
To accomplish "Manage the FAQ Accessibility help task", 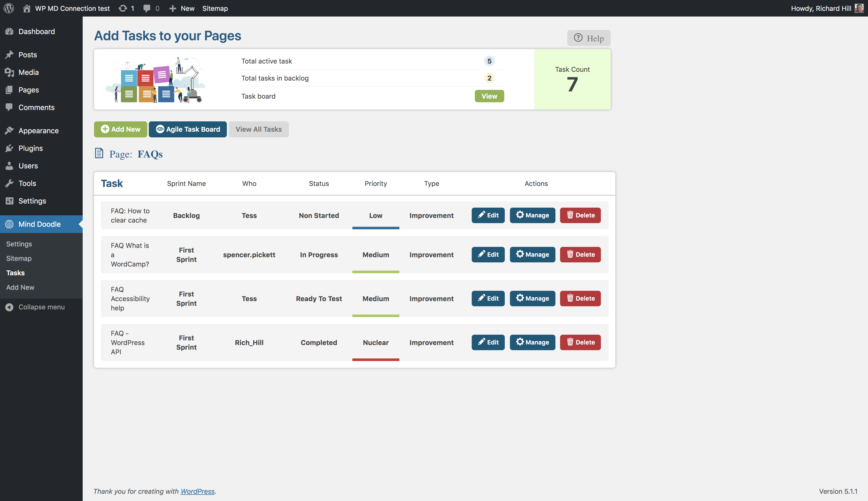I will [x=532, y=298].
